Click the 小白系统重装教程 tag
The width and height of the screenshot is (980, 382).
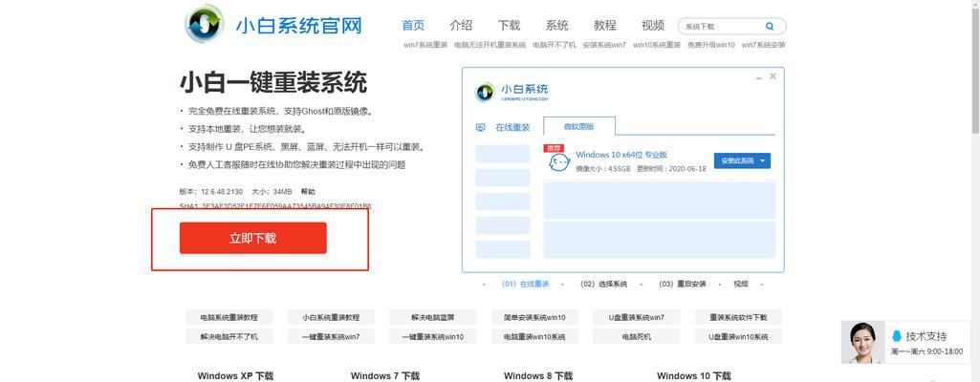click(x=331, y=317)
